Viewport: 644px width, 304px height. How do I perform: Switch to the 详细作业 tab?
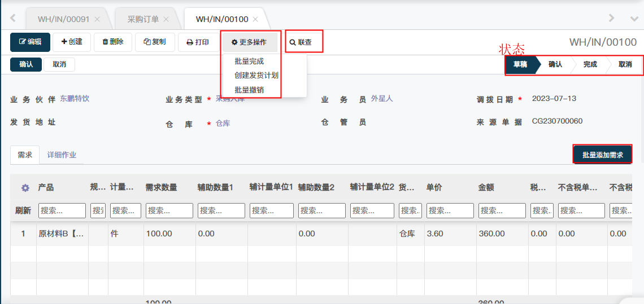tap(62, 155)
